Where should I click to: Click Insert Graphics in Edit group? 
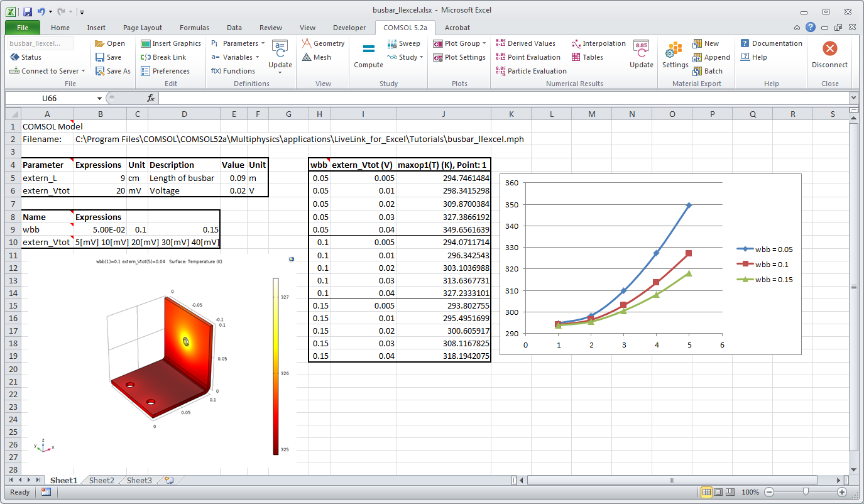pos(171,43)
